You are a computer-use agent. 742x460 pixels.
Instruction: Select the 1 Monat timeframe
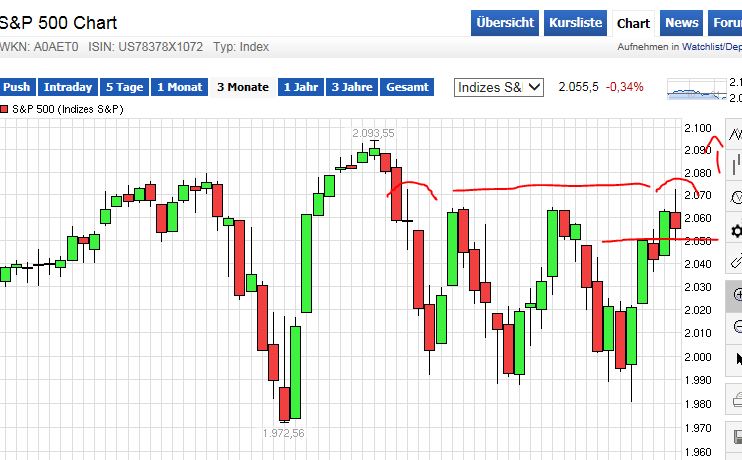point(179,87)
